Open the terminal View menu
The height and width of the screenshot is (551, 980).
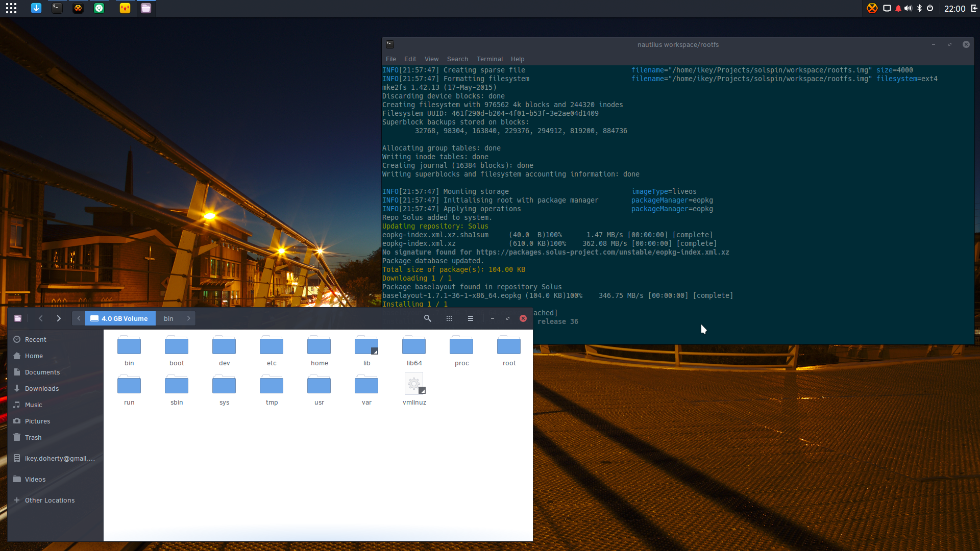tap(432, 59)
